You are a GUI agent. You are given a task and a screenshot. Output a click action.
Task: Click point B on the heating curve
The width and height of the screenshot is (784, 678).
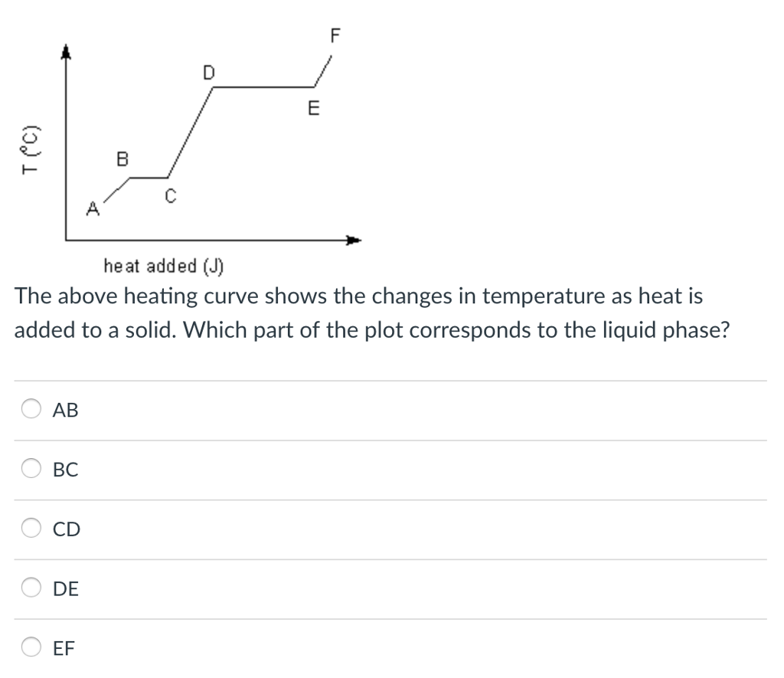pyautogui.click(x=121, y=159)
